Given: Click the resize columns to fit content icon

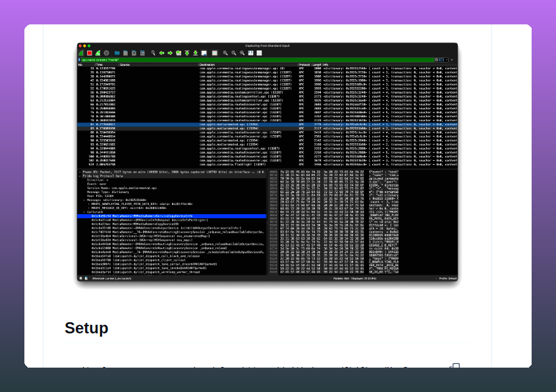Looking at the screenshot, I should tap(251, 53).
